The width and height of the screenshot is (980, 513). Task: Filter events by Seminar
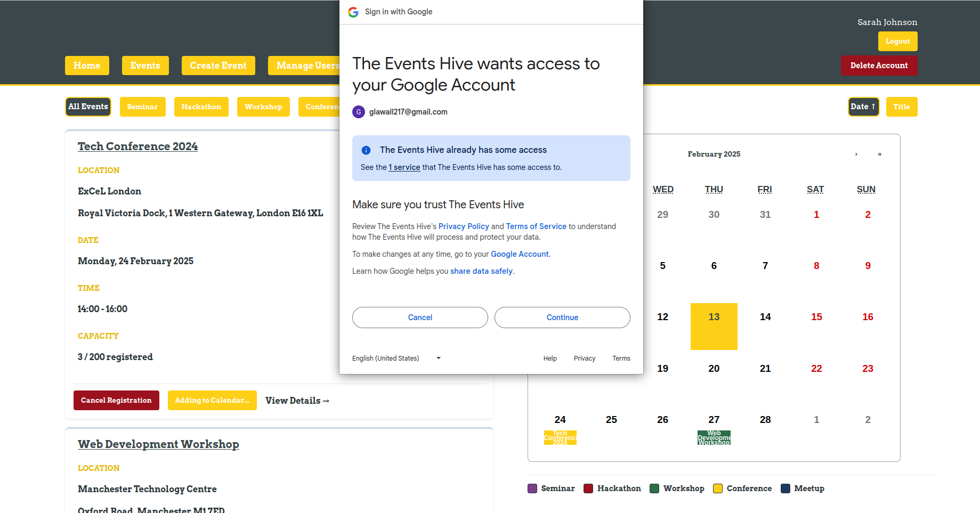(143, 107)
